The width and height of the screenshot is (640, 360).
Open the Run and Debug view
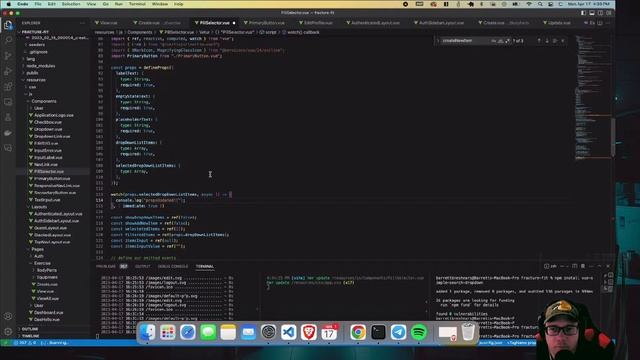coord(8,71)
